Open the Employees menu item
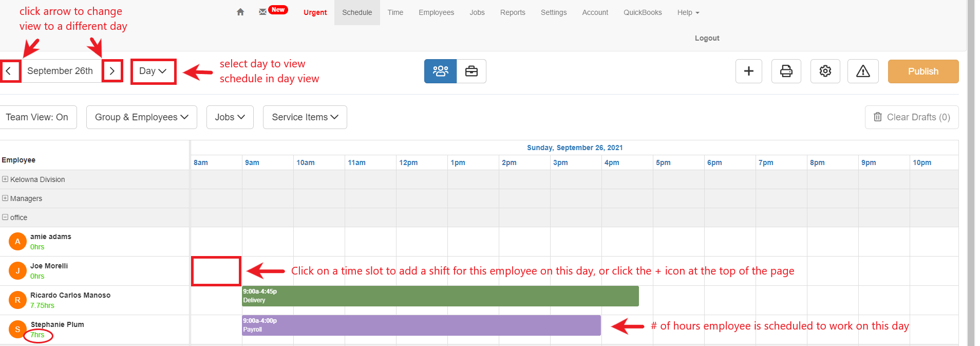This screenshot has height=346, width=980. (436, 12)
